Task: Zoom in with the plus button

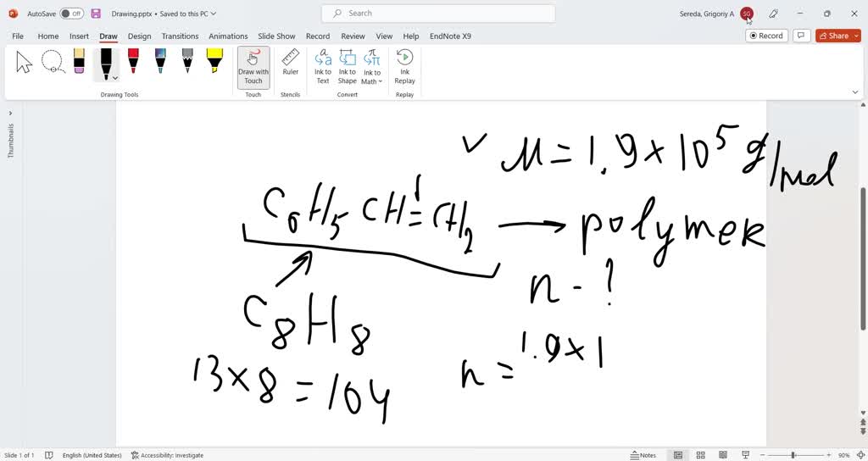Action: (829, 455)
